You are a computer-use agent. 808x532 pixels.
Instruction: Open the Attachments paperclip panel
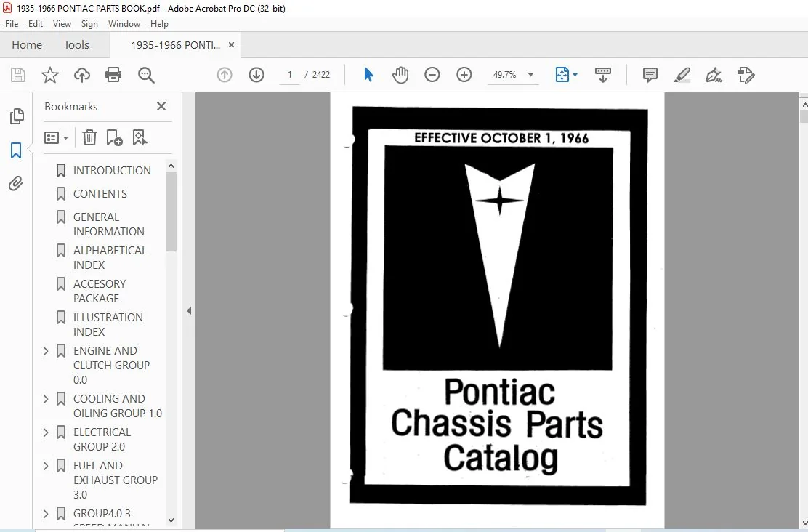(16, 184)
